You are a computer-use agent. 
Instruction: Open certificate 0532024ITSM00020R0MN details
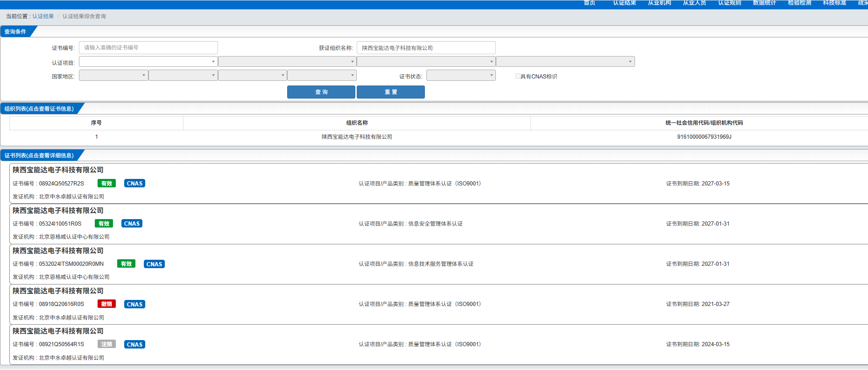pos(71,264)
